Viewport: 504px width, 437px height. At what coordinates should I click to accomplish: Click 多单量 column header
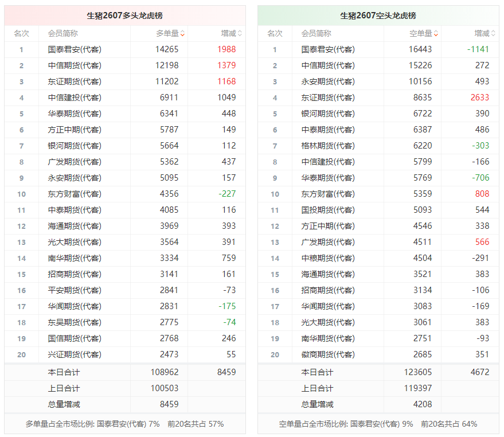pyautogui.click(x=167, y=33)
